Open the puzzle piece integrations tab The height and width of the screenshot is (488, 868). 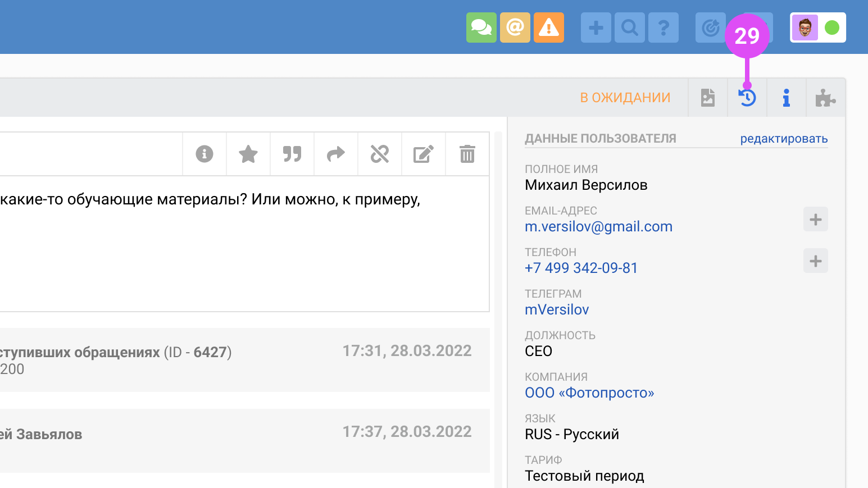(x=825, y=98)
